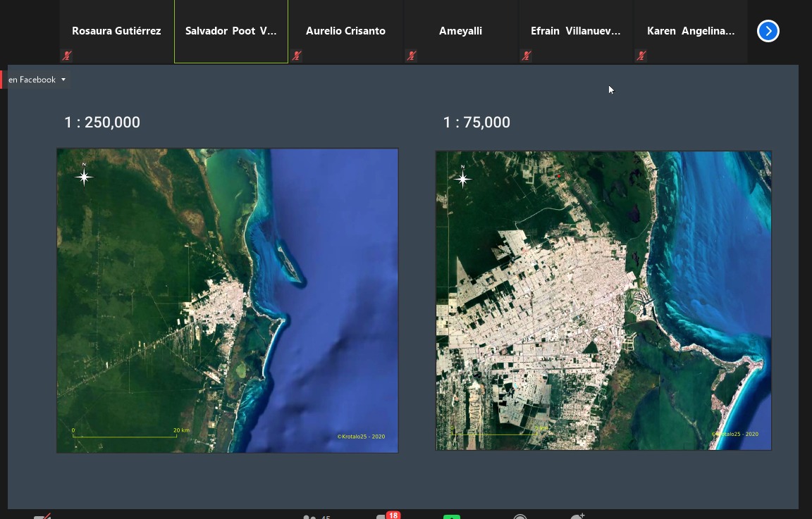Click the 1 : 250,000 scale satellite map
Viewport: 812px width, 519px height.
(227, 300)
